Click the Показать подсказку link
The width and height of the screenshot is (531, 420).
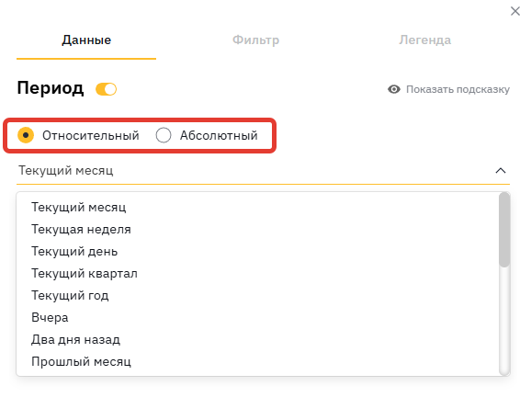pyautogui.click(x=458, y=89)
